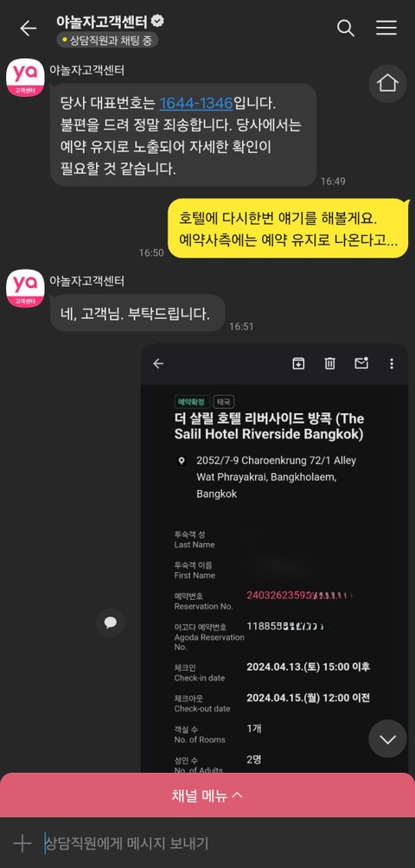The width and height of the screenshot is (415, 868).
Task: Tap the floating home button
Action: click(x=387, y=84)
